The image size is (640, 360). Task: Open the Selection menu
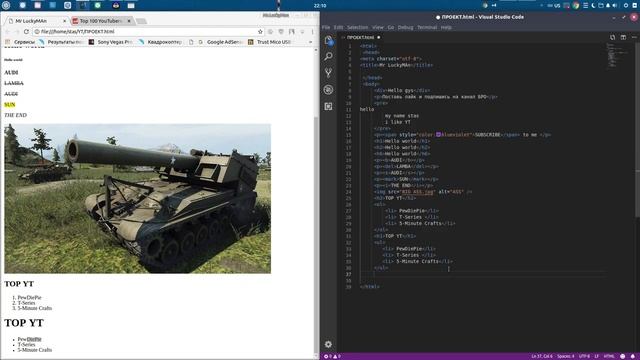coord(358,27)
